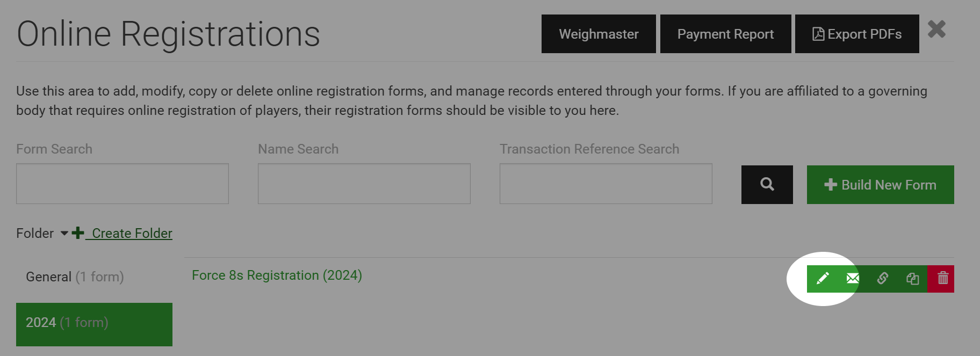Click into the Form Search field
The height and width of the screenshot is (356, 980).
tap(122, 183)
